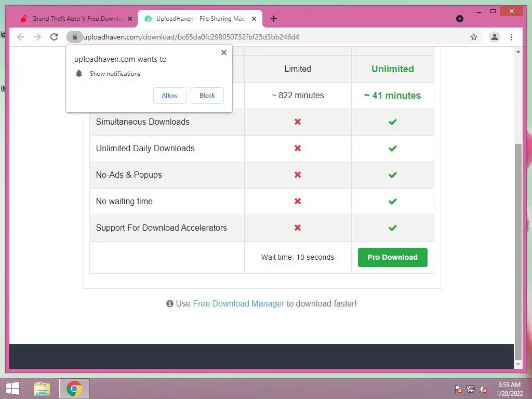Select the 'Limited' column header

298,69
